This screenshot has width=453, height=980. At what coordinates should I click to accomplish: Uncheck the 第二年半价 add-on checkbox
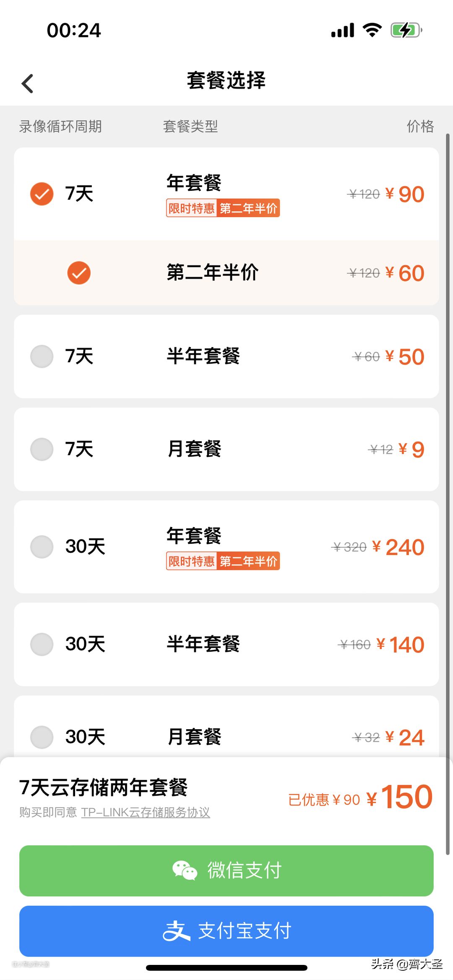tap(79, 273)
